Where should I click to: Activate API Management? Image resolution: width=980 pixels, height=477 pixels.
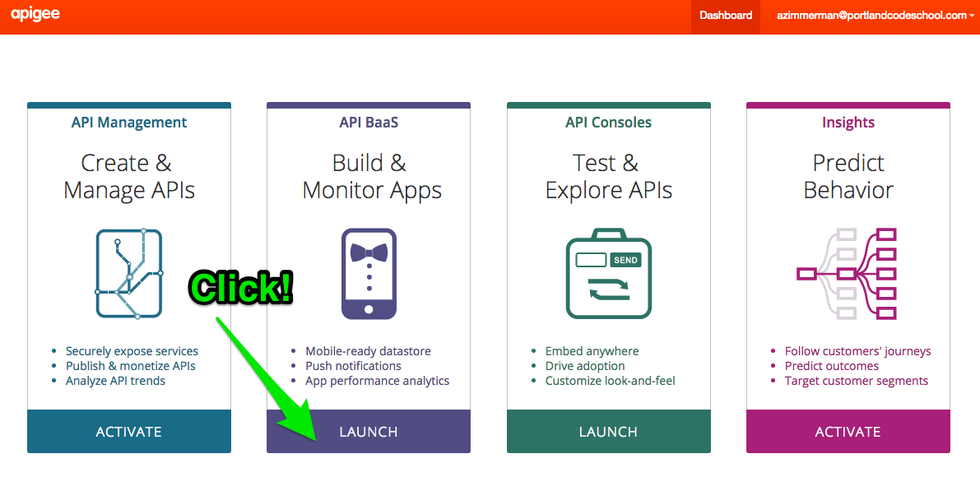click(x=128, y=432)
